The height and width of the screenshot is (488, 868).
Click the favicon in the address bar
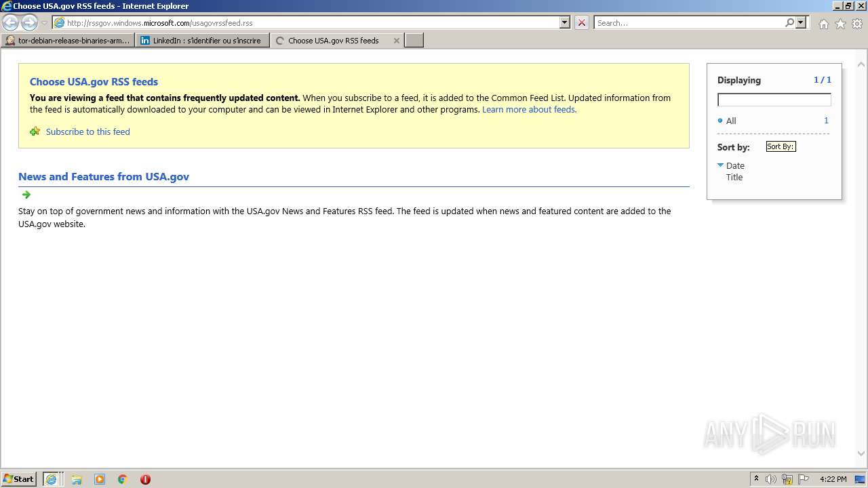pyautogui.click(x=60, y=22)
